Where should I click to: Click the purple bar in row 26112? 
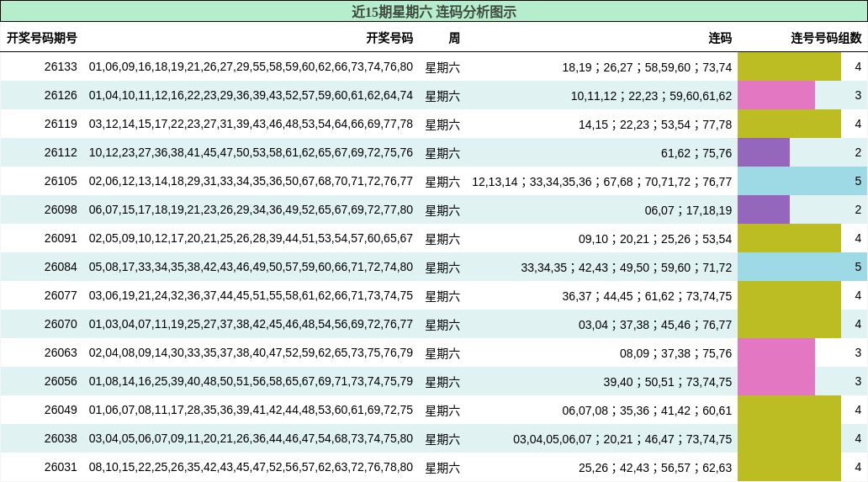click(764, 152)
